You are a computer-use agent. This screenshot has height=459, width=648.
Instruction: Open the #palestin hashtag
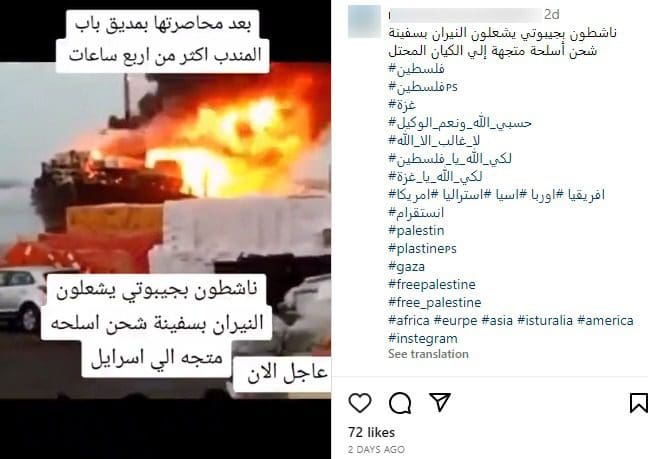pyautogui.click(x=416, y=231)
